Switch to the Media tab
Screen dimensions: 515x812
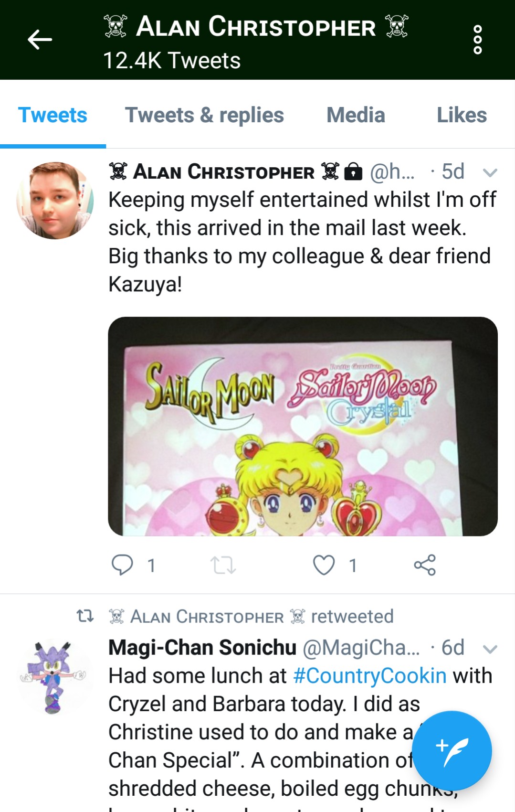(x=356, y=115)
